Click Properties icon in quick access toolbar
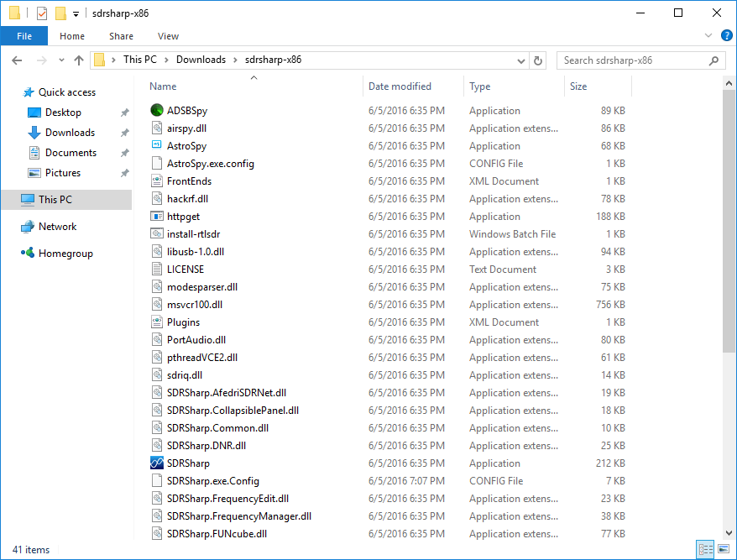This screenshot has height=560, width=737. 41,13
